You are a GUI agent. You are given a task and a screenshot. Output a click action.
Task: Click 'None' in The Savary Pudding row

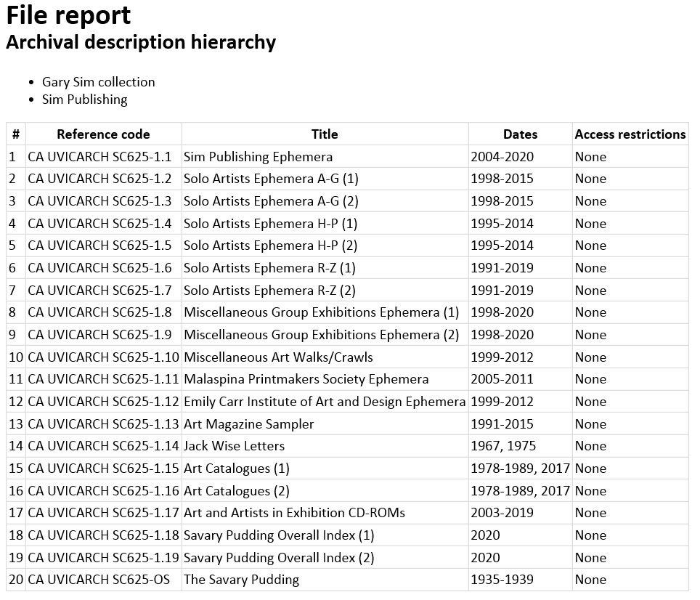click(x=590, y=580)
